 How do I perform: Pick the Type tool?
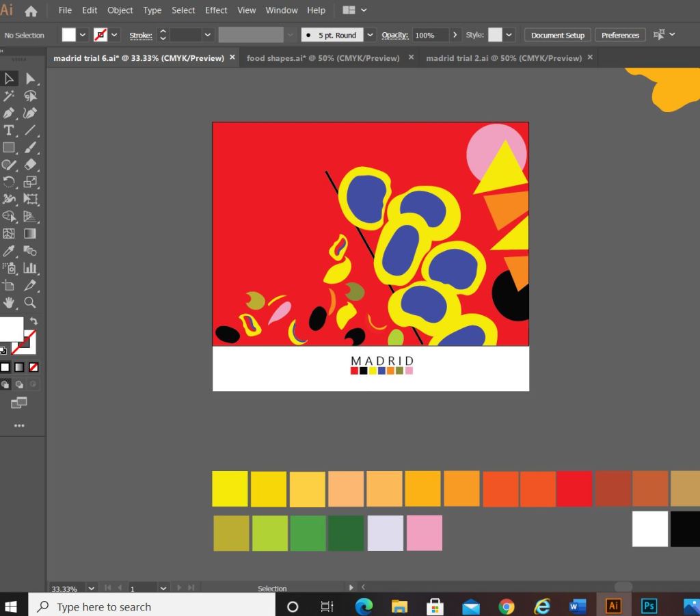[9, 130]
